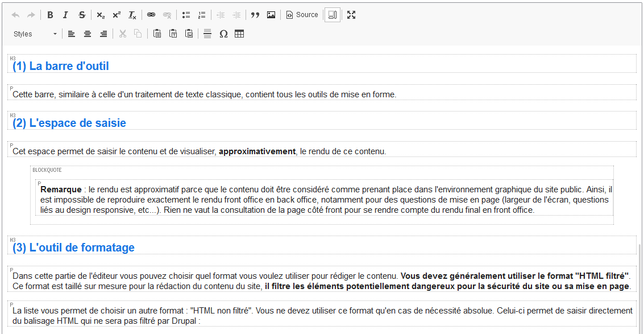
Task: Switch to Source editing mode
Action: pyautogui.click(x=301, y=14)
